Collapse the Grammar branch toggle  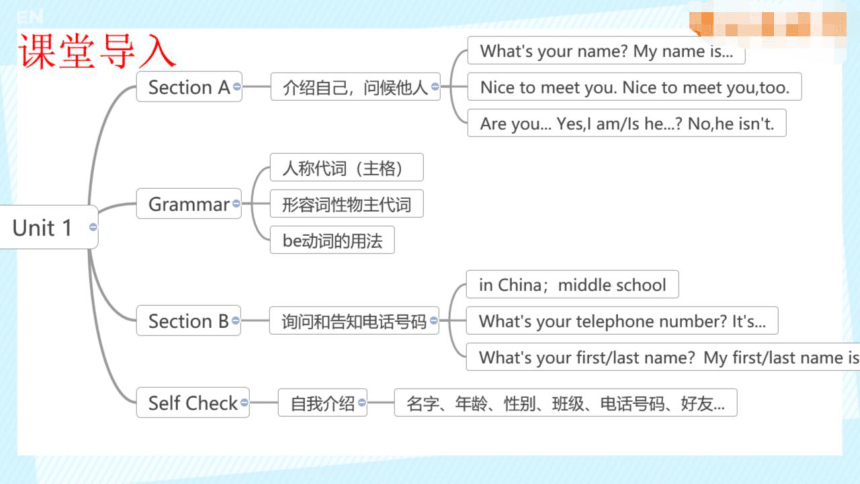(236, 204)
